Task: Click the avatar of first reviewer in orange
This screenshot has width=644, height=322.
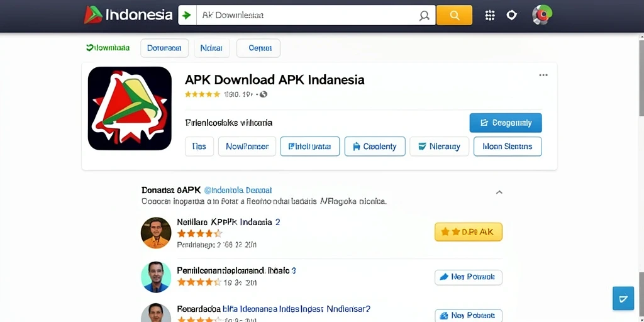Action: (x=156, y=233)
